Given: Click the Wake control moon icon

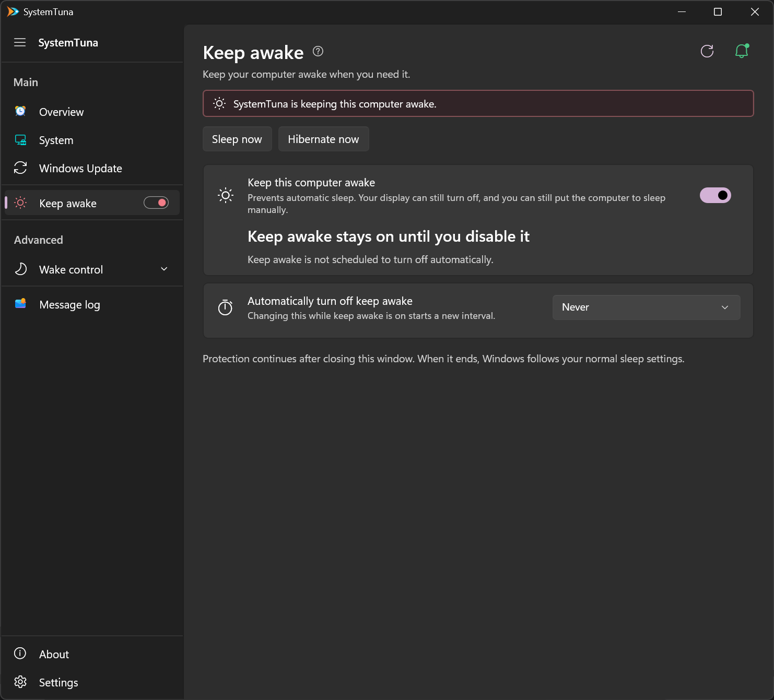Looking at the screenshot, I should 20,269.
